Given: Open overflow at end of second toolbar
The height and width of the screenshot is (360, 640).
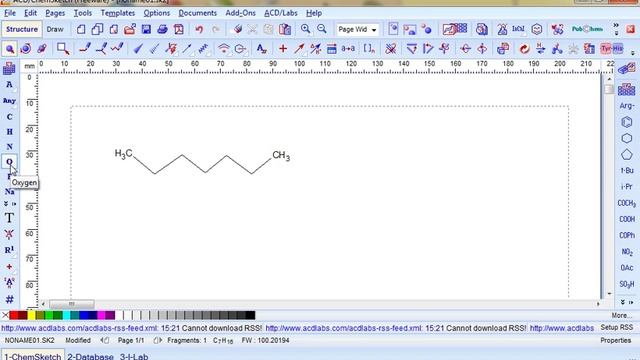Looking at the screenshot, I should (633, 53).
